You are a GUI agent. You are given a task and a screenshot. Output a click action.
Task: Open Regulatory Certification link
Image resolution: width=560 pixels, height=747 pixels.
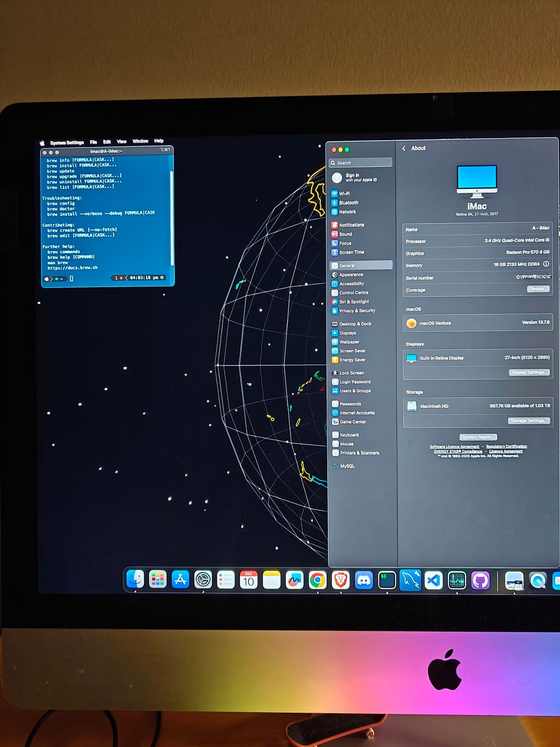[506, 446]
